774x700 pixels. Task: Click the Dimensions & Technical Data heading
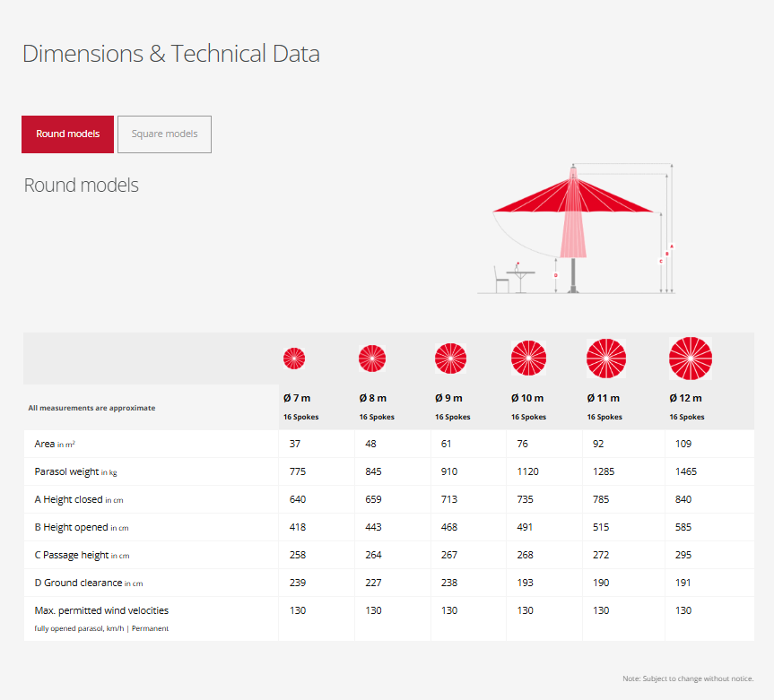(x=170, y=54)
